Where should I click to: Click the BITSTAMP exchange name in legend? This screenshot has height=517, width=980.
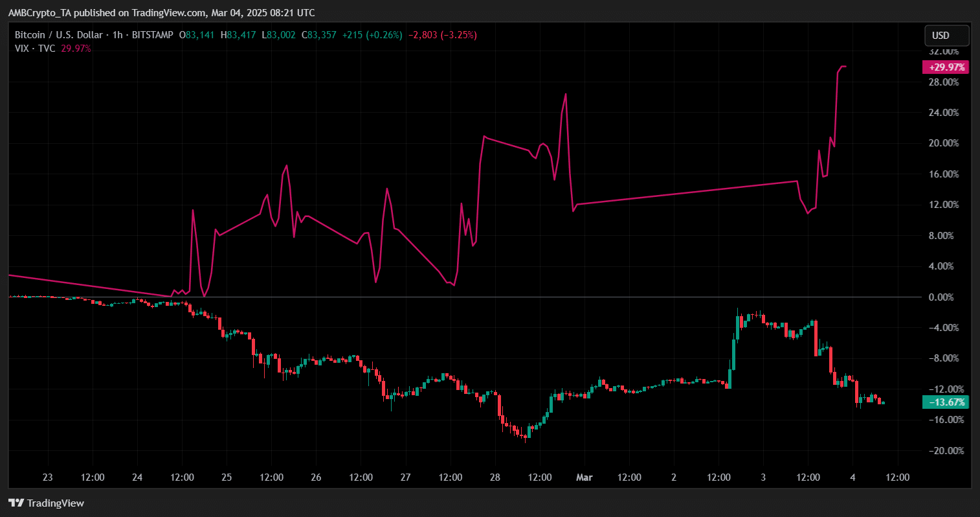pos(152,35)
